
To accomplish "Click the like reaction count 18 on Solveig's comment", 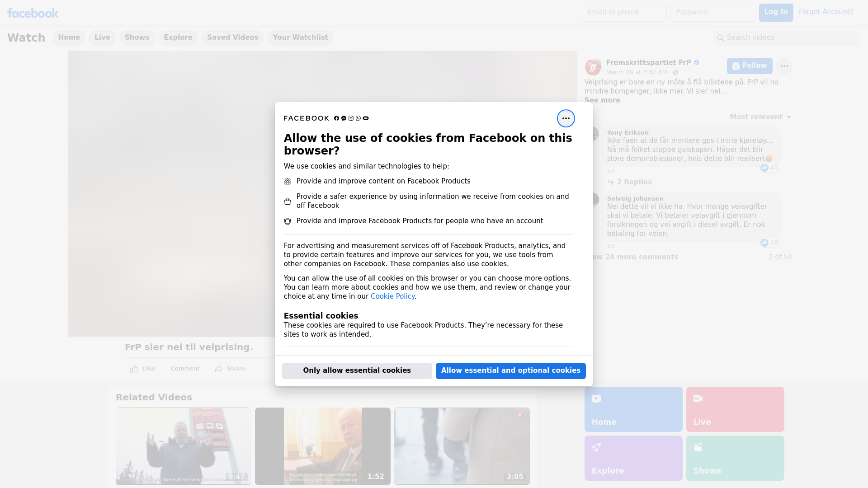I will coord(769,243).
